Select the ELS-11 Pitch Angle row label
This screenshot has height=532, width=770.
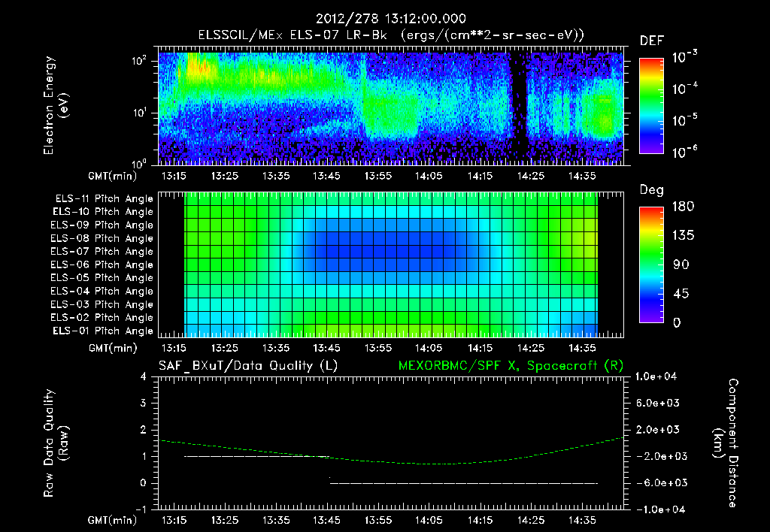[x=104, y=199]
